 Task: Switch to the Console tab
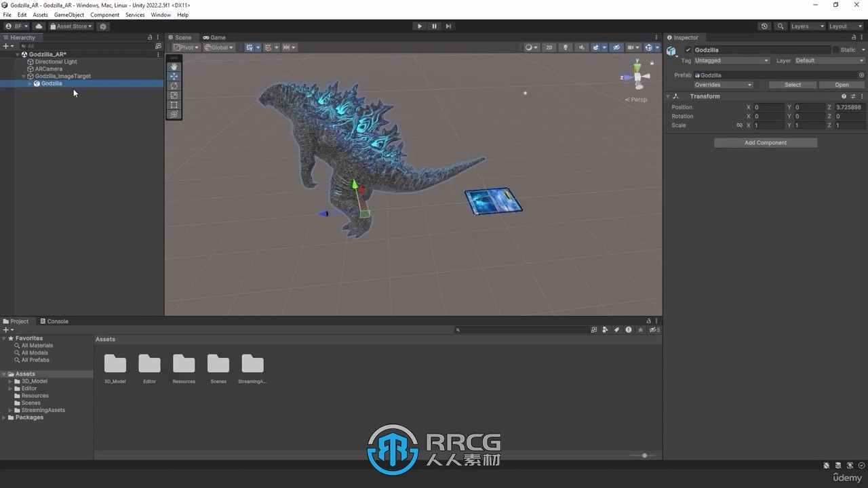tap(54, 321)
